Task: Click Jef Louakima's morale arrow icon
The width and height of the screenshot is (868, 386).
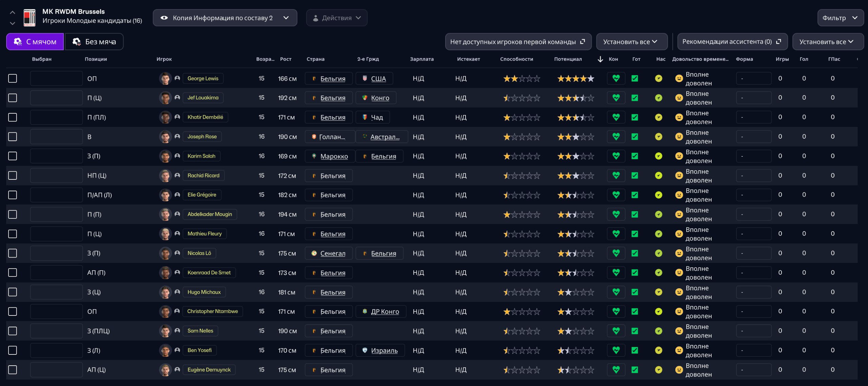Action: (x=658, y=98)
